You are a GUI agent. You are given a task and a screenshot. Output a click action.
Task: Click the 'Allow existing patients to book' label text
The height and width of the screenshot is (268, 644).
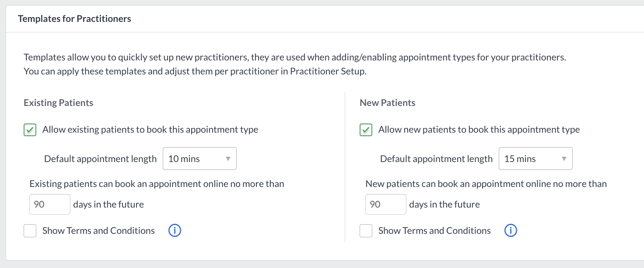click(x=150, y=130)
